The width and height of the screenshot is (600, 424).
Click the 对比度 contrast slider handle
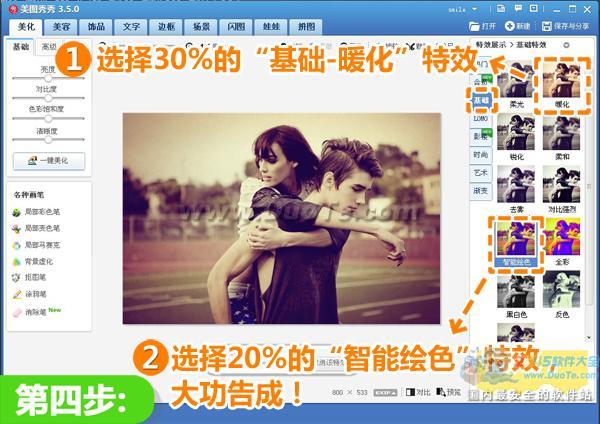click(x=48, y=98)
